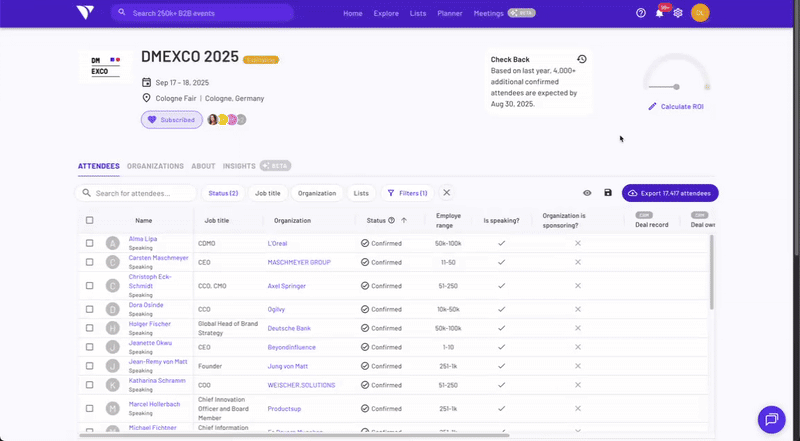Viewport: 800px width, 441px height.
Task: Focus the Search 250k+ B2B events field
Action: pyautogui.click(x=203, y=13)
